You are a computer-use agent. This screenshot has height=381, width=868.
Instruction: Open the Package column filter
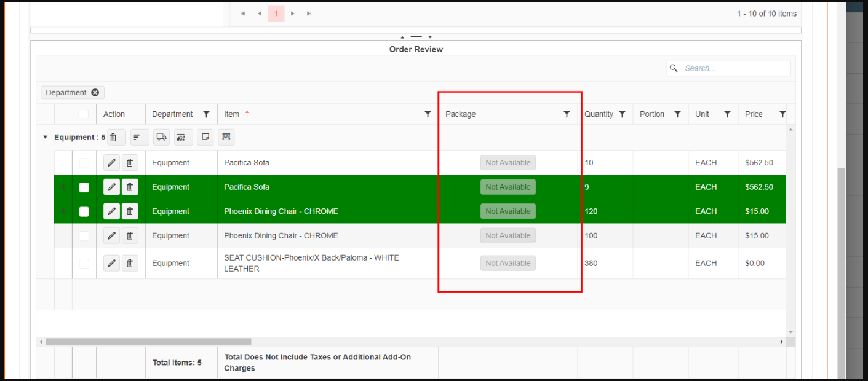click(x=567, y=114)
